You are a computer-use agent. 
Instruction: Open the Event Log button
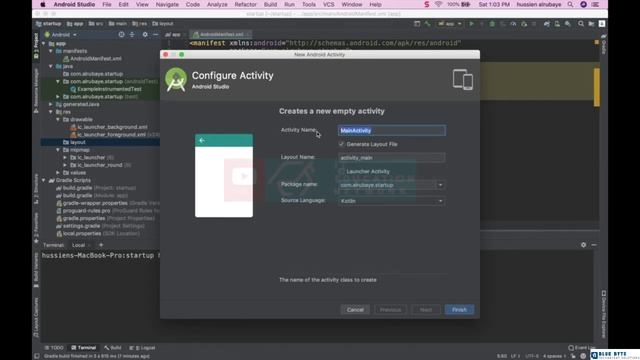(582, 348)
